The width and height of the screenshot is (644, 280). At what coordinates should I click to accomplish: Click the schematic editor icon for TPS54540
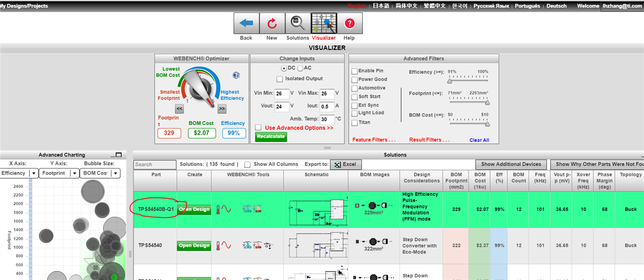coord(269,245)
